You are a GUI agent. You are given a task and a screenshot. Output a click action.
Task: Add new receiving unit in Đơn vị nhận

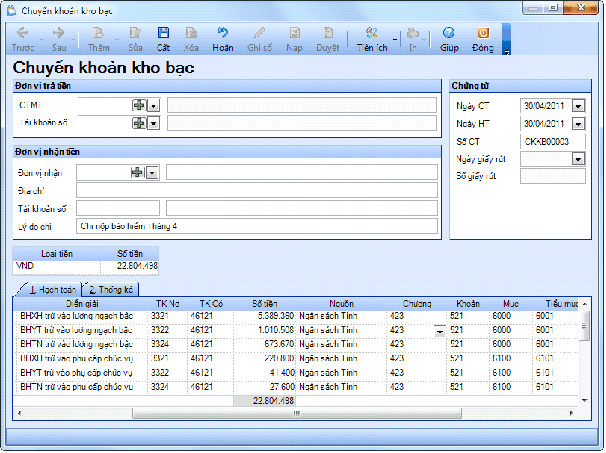(x=137, y=172)
